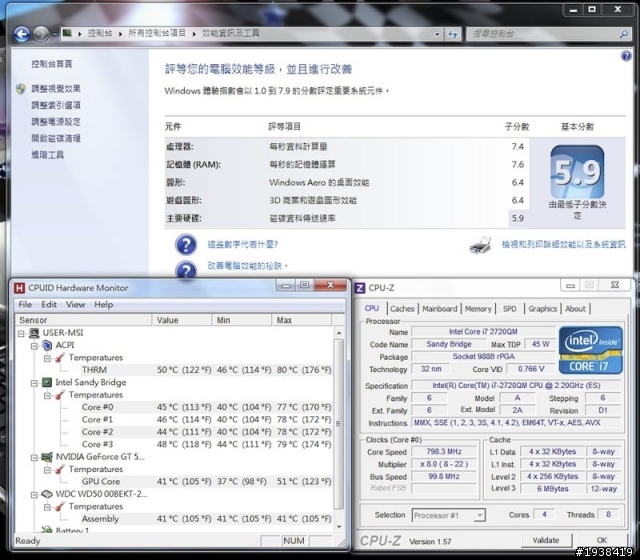640x560 pixels.
Task: Click the ACPI node icon
Action: [47, 345]
